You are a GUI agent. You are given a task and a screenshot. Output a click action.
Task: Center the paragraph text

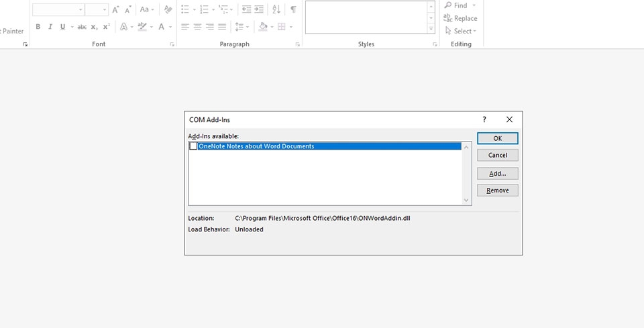197,27
